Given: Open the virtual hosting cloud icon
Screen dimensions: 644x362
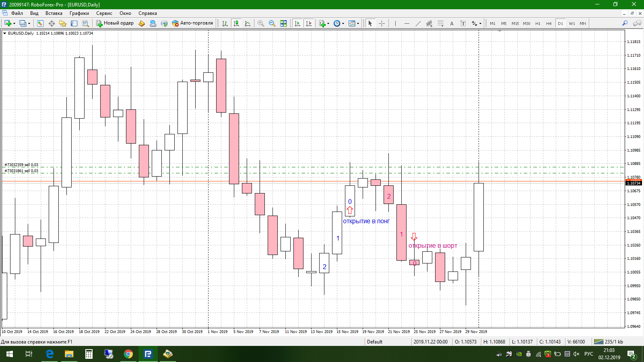Looking at the screenshot, I should [x=153, y=23].
